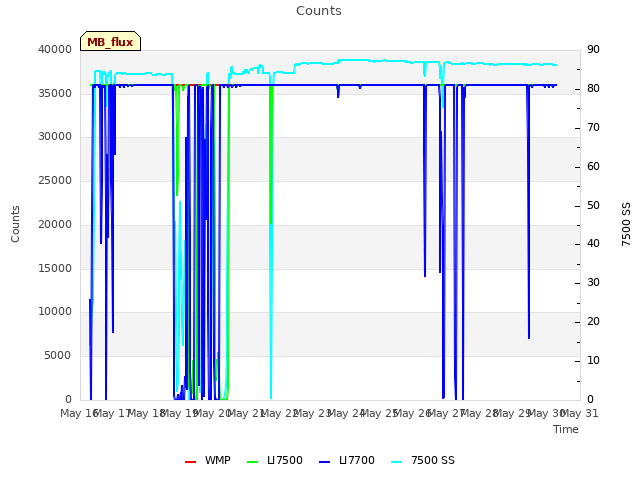Click the cyan spike dropping to zero near May 22

(x=271, y=310)
